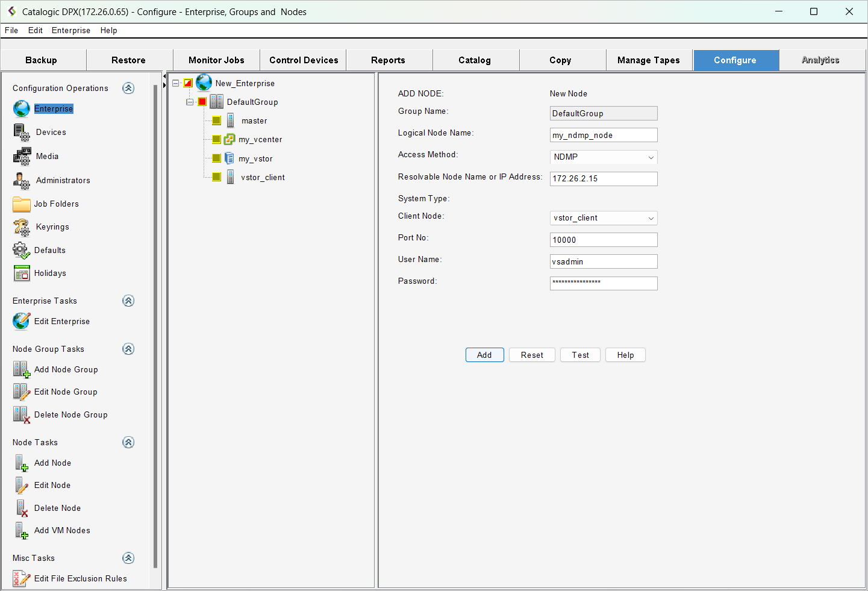
Task: Toggle the DefaultGroup selection checkbox
Action: click(x=202, y=102)
